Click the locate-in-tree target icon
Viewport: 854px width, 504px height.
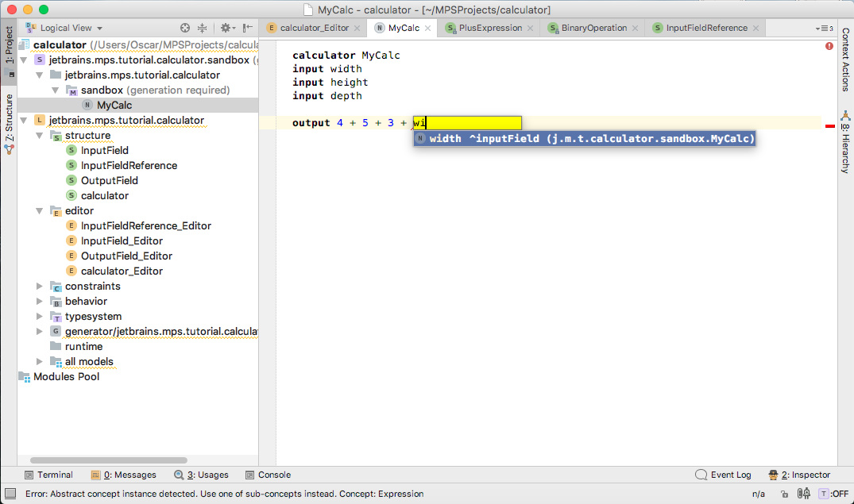tap(184, 28)
